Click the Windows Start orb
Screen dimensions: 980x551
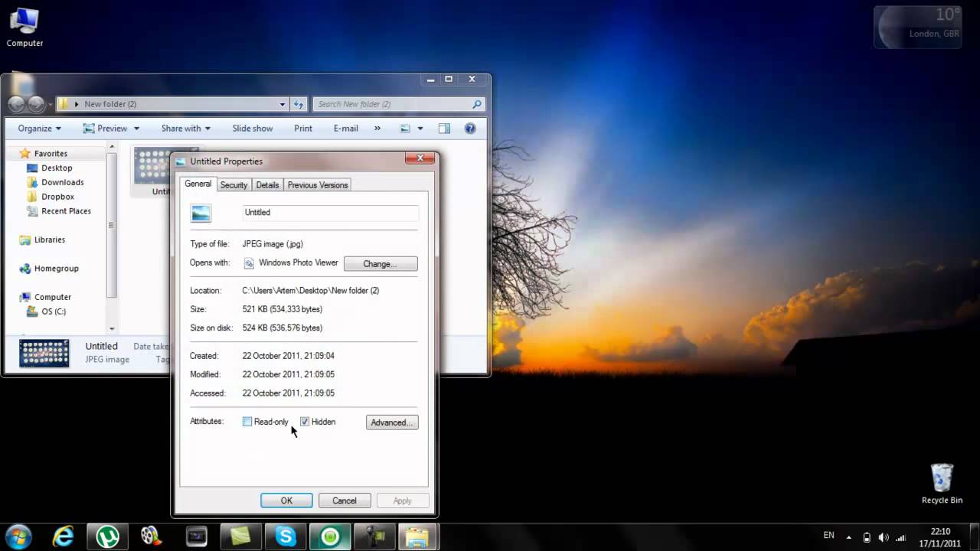click(x=18, y=536)
